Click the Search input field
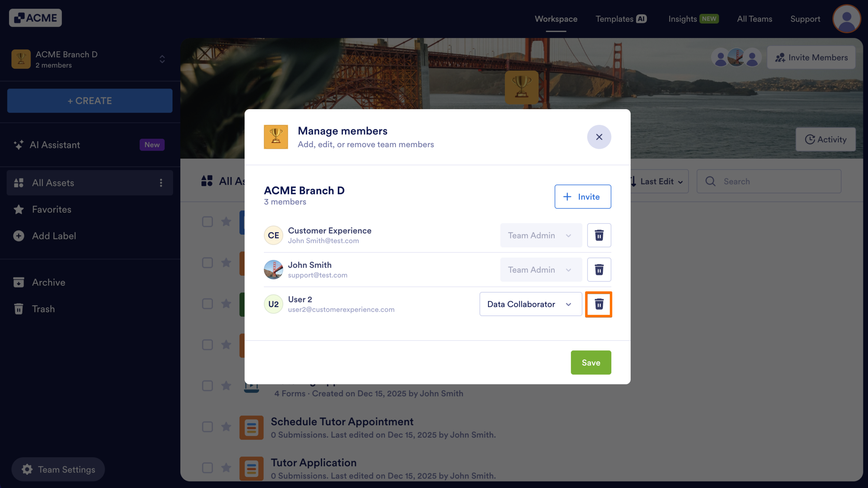Image resolution: width=868 pixels, height=488 pixels. [x=769, y=181]
